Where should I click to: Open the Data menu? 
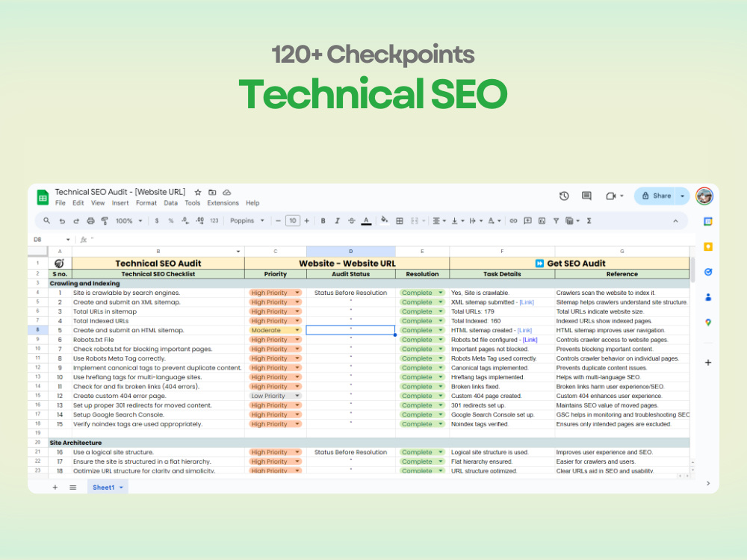point(170,203)
